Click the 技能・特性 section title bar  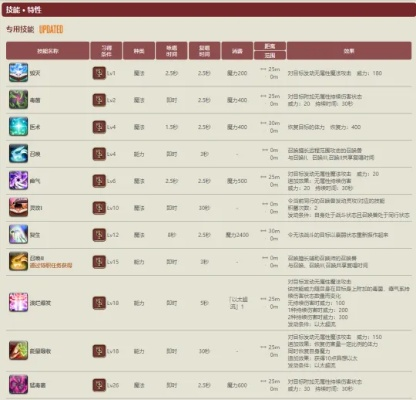pos(209,10)
